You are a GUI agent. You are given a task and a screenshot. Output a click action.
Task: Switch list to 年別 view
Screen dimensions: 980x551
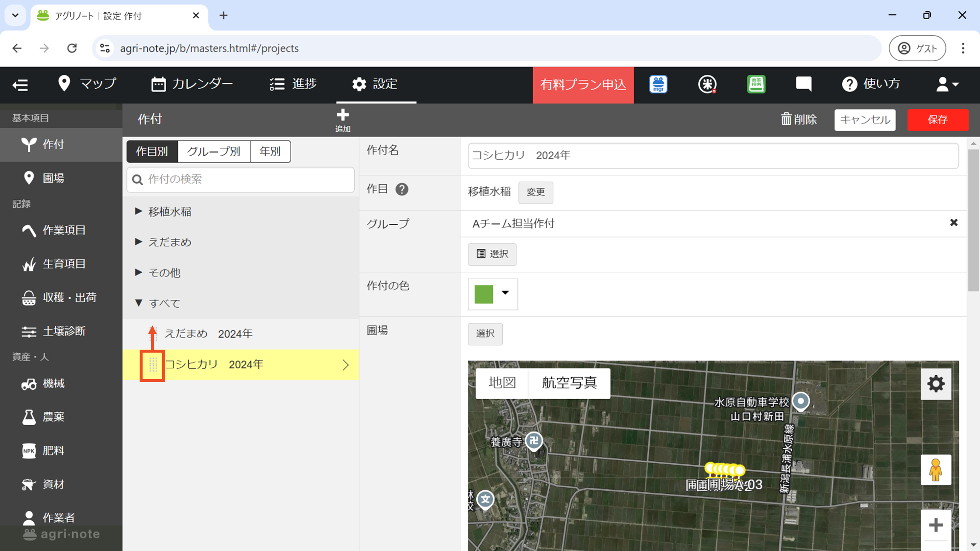(270, 151)
